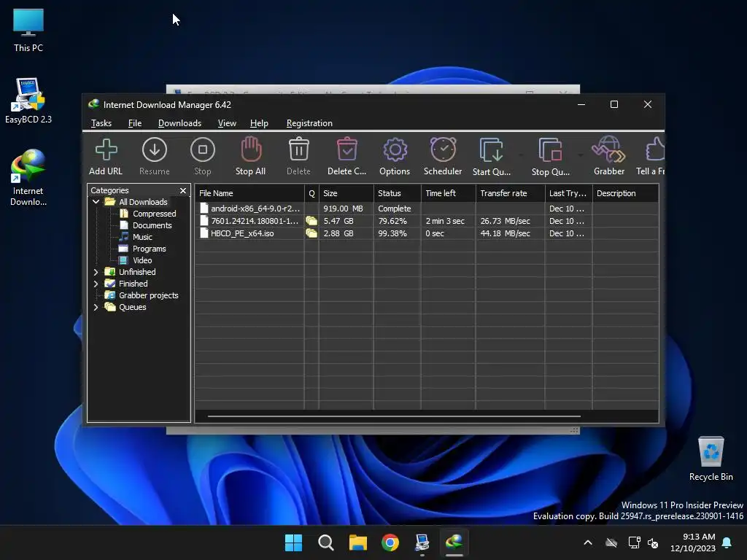
Task: Open Google Chrome from the taskbar
Action: pos(390,542)
